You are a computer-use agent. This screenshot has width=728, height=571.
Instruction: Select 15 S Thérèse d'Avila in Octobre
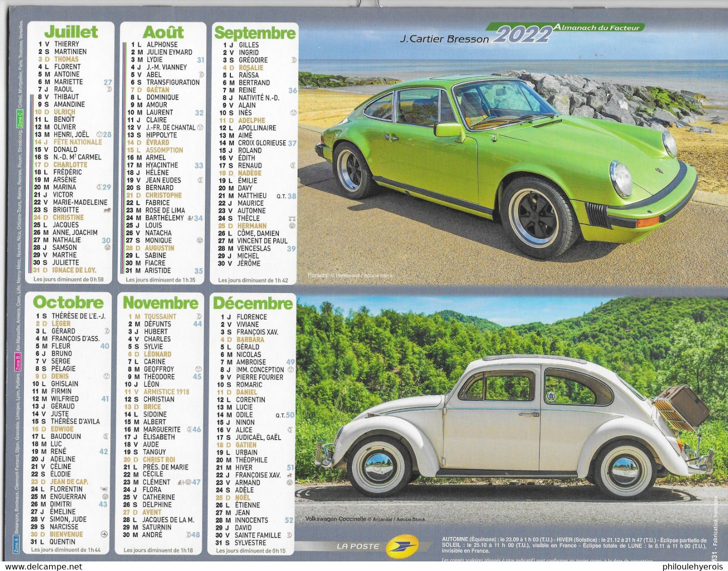[x=66, y=422]
